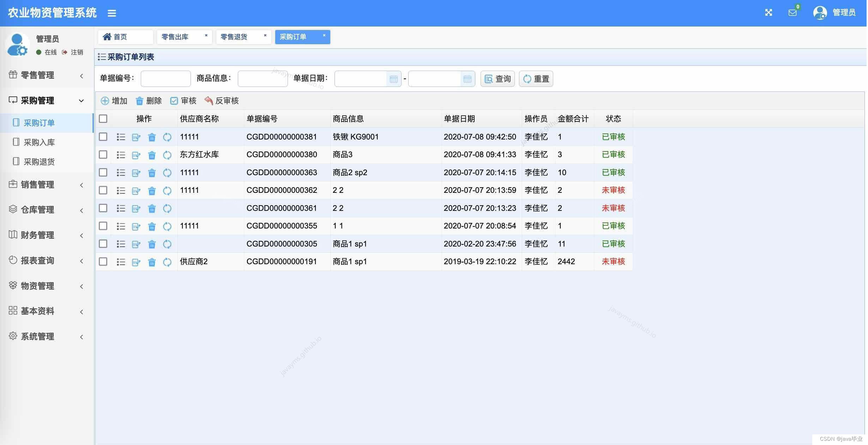Open the end date calendar picker
Viewport: 868px width, 445px height.
tap(468, 79)
